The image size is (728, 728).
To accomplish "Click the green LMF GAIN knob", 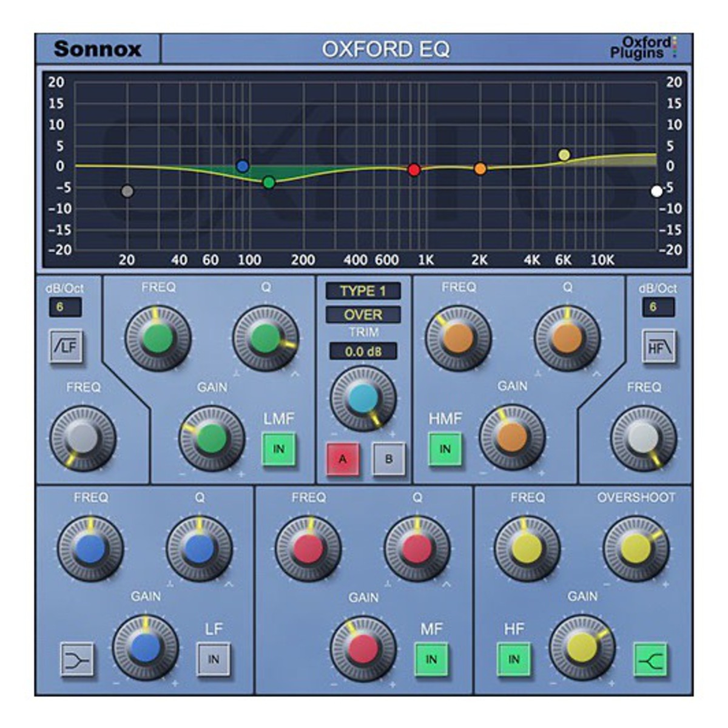I will tap(212, 438).
